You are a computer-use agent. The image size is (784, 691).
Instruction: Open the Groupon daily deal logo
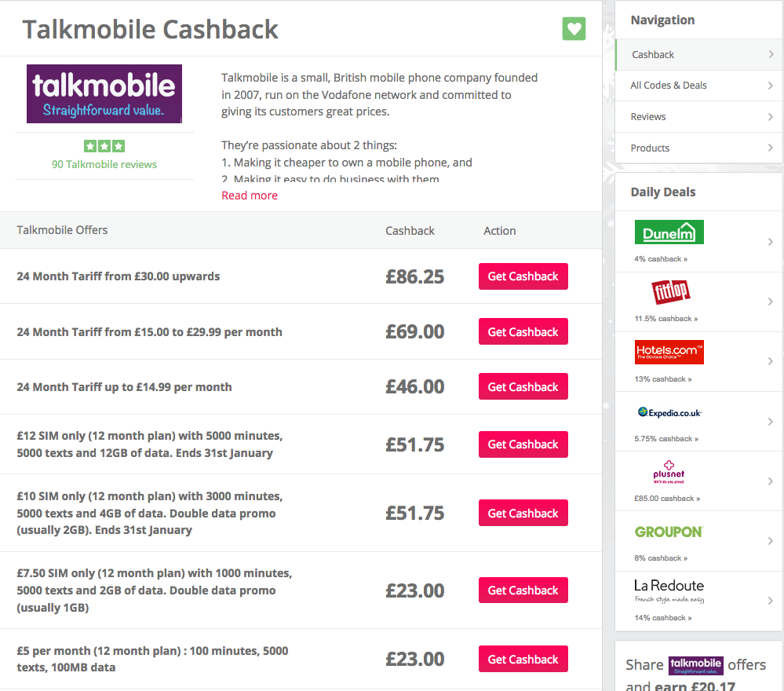[x=669, y=532]
